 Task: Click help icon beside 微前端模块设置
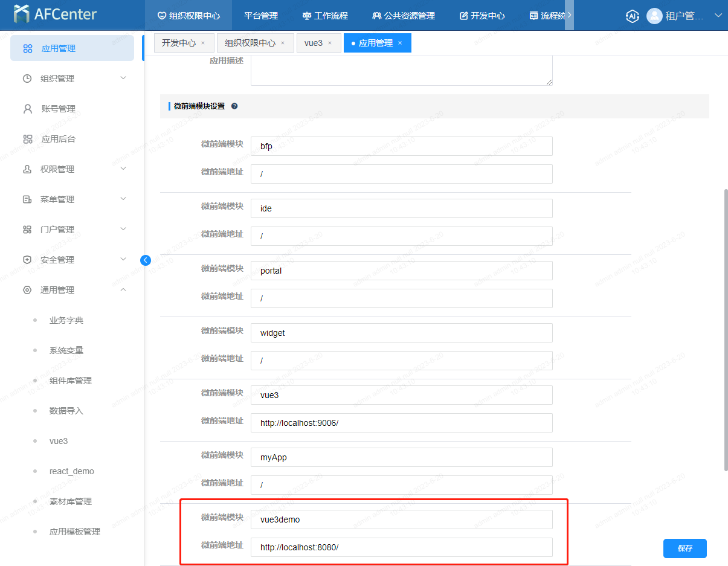[x=234, y=106]
